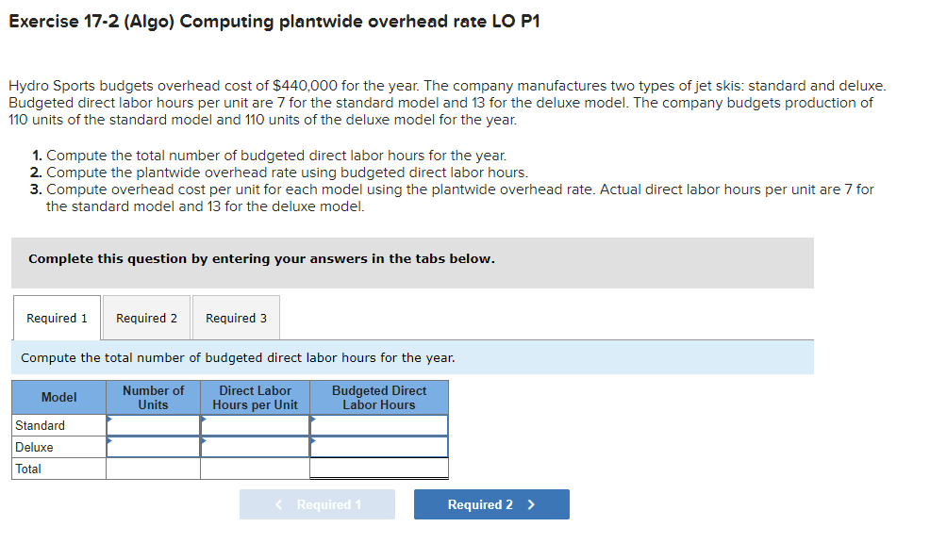Switch to the Required 3 tab
This screenshot has height=560, width=930.
(236, 318)
